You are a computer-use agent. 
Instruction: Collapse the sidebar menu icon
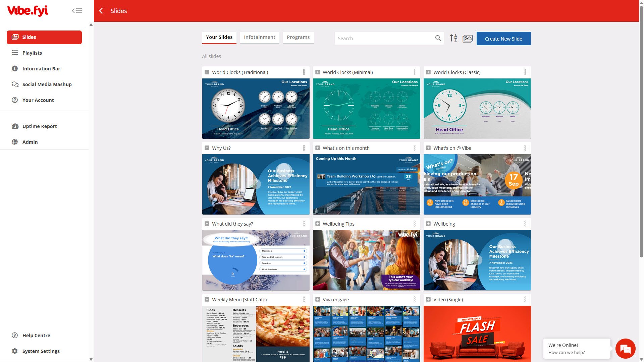point(77,11)
